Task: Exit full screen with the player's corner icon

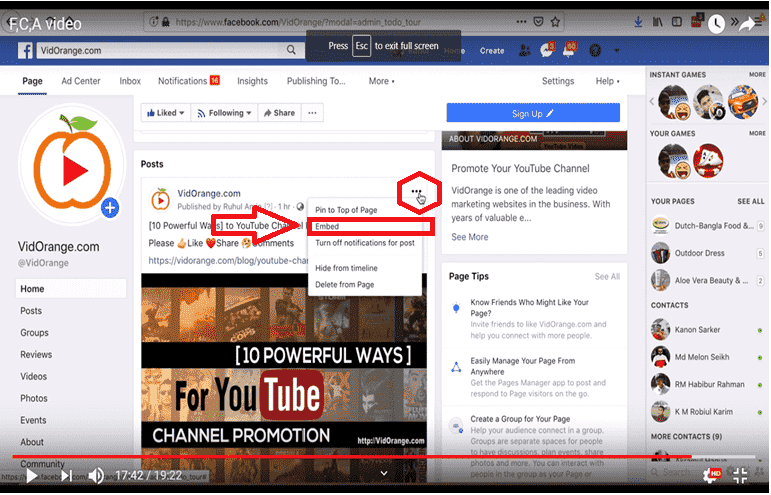Action: [x=741, y=475]
